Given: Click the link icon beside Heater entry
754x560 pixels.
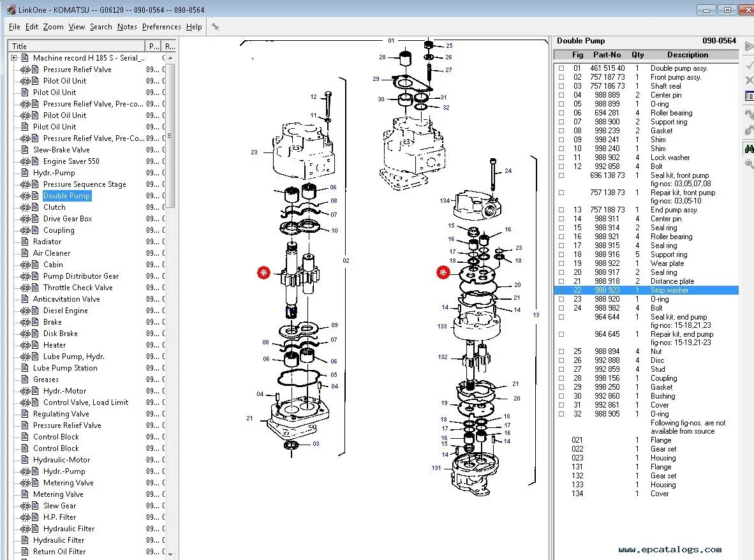Looking at the screenshot, I should [26, 346].
